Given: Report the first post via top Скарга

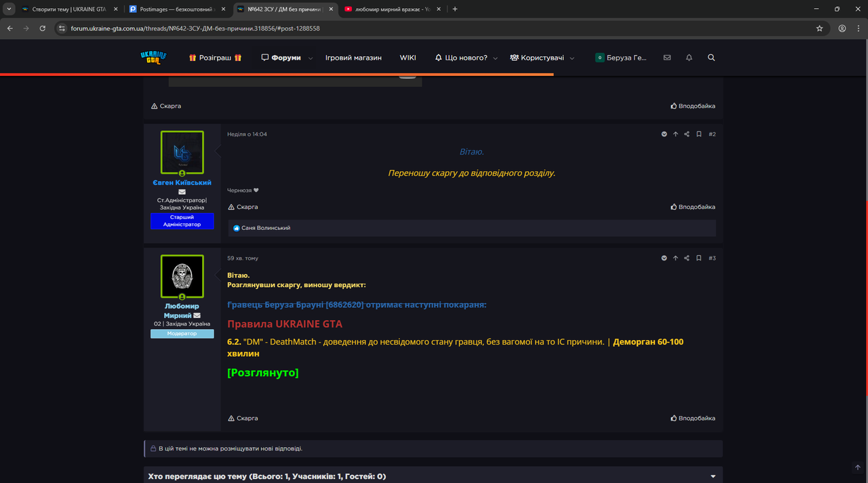Looking at the screenshot, I should (166, 106).
